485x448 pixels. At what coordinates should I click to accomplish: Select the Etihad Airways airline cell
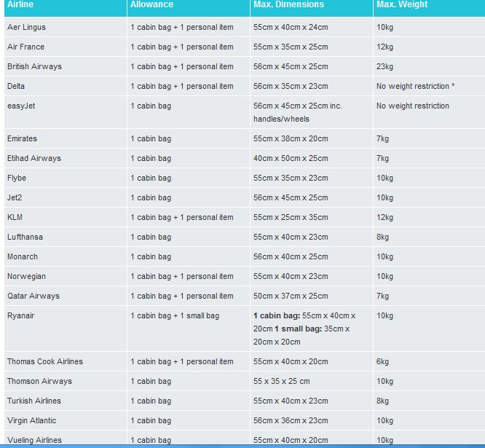click(66, 158)
